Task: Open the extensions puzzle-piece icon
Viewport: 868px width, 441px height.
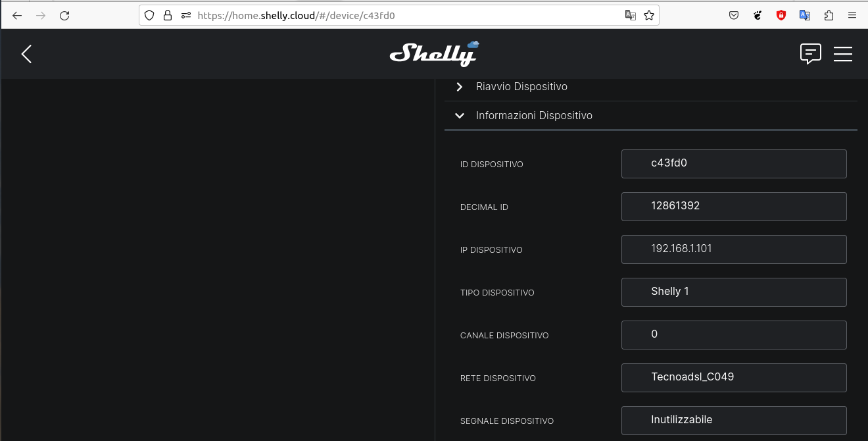Action: pos(829,15)
